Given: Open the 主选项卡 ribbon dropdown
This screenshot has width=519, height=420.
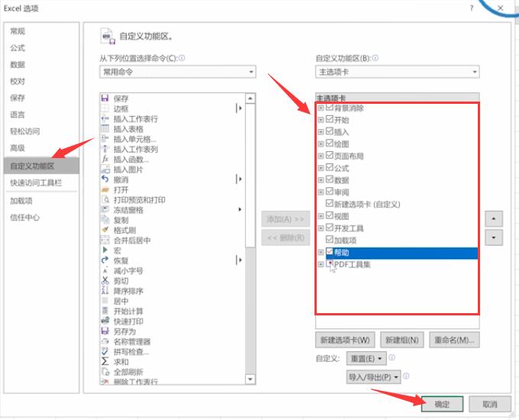Looking at the screenshot, I should (x=397, y=72).
